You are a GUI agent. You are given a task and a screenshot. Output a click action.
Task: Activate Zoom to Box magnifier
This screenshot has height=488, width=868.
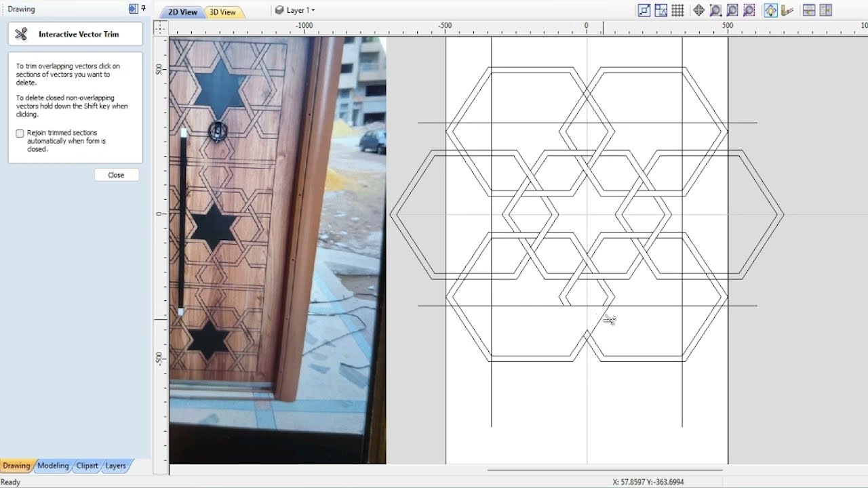coord(715,10)
